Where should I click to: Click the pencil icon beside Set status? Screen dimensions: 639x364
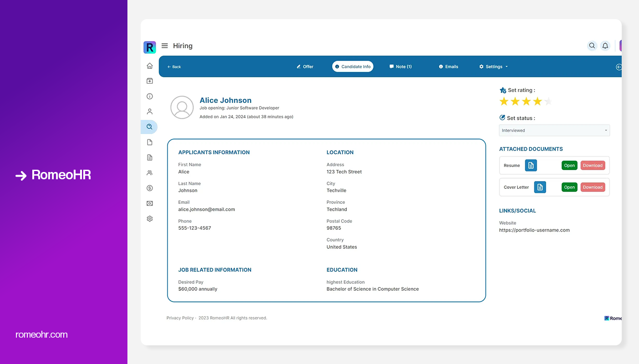click(502, 118)
